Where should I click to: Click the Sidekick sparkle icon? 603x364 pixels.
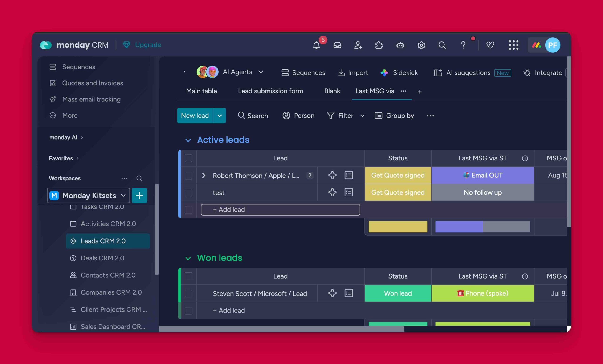[x=384, y=73]
